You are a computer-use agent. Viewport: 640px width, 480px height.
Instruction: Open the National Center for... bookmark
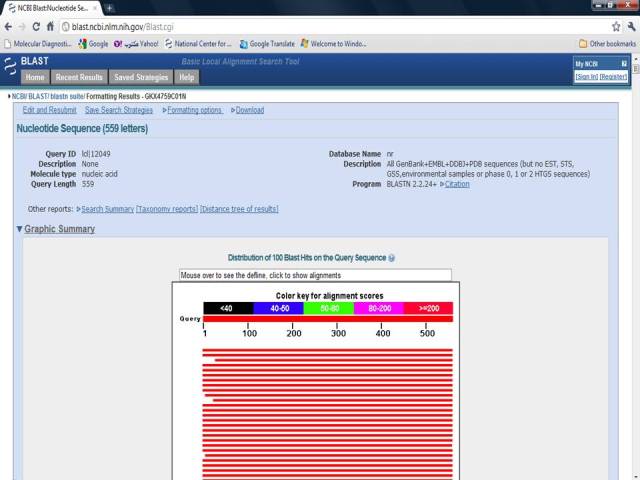coord(198,44)
